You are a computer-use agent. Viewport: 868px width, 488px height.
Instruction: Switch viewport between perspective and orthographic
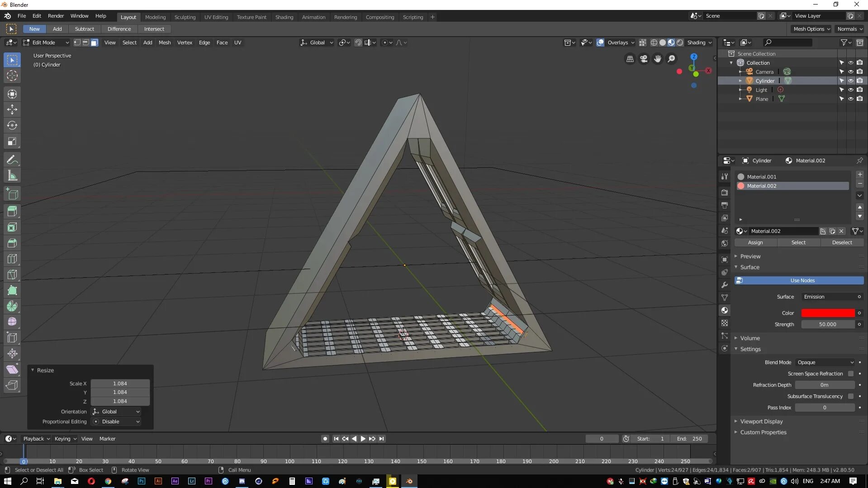pyautogui.click(x=630, y=59)
